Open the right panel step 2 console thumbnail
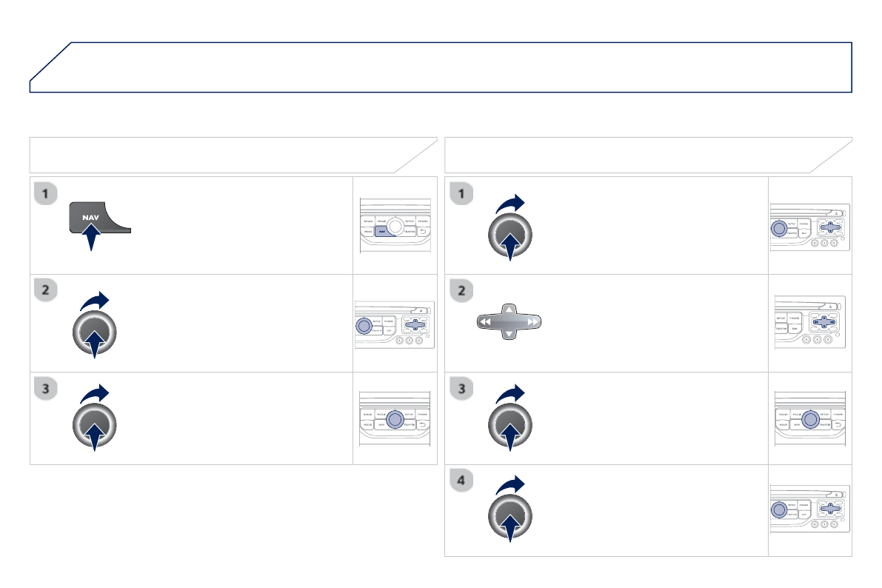 tap(810, 322)
